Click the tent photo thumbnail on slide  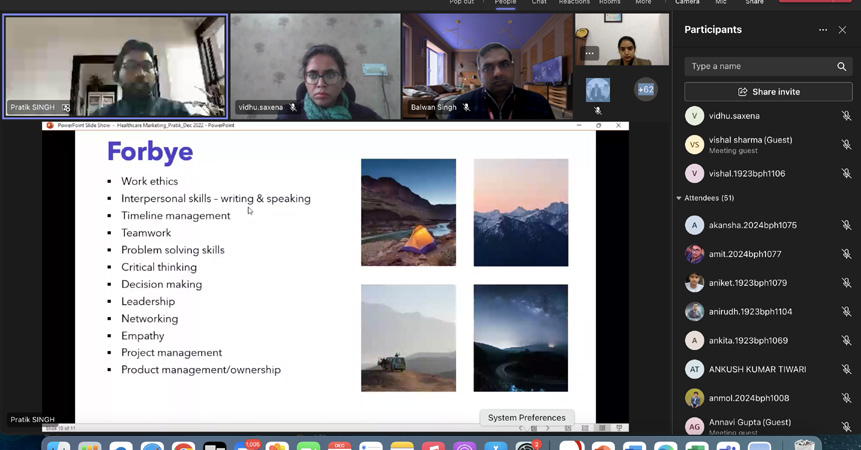(x=408, y=212)
